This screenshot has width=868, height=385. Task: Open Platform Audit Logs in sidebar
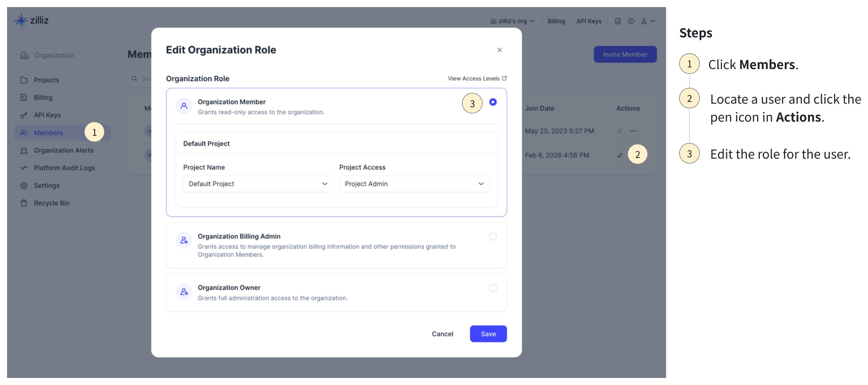(64, 168)
